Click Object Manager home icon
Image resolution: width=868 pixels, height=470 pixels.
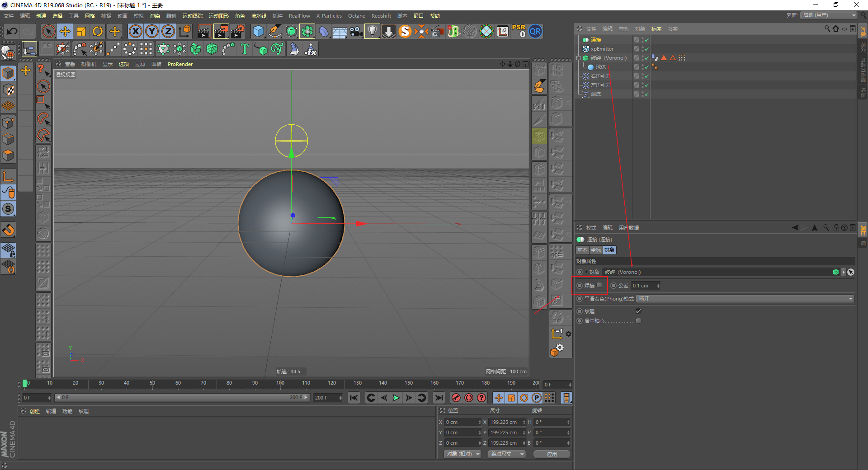[835, 29]
